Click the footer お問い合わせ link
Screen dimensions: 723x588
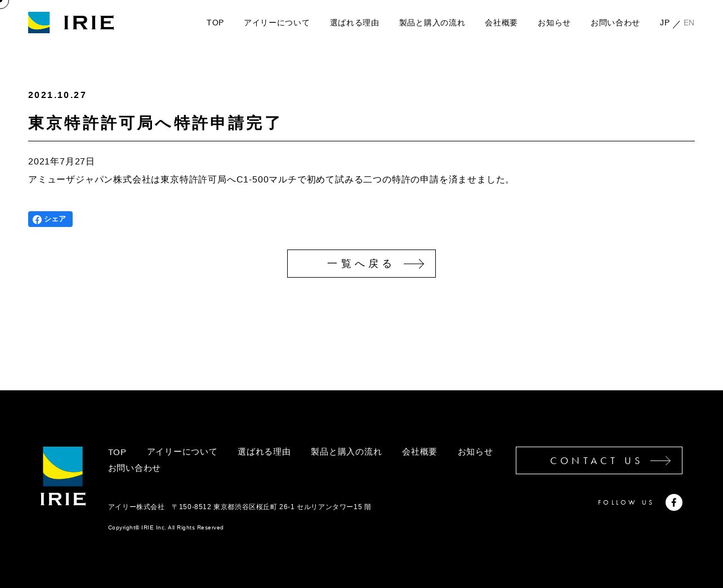(x=135, y=468)
